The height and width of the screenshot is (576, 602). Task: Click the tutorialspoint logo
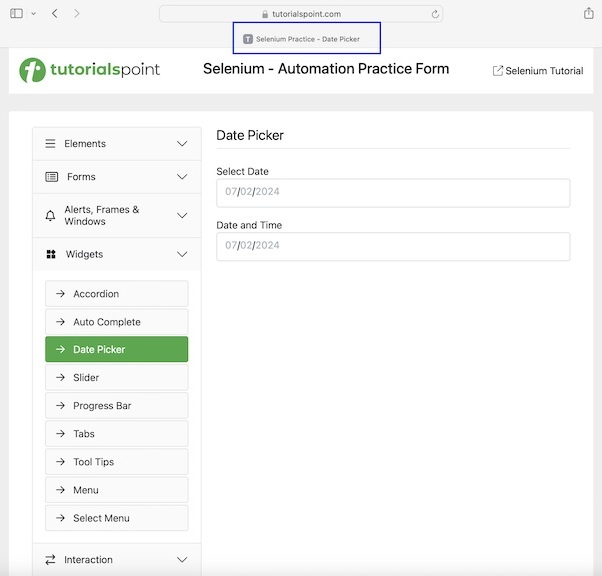tap(90, 70)
